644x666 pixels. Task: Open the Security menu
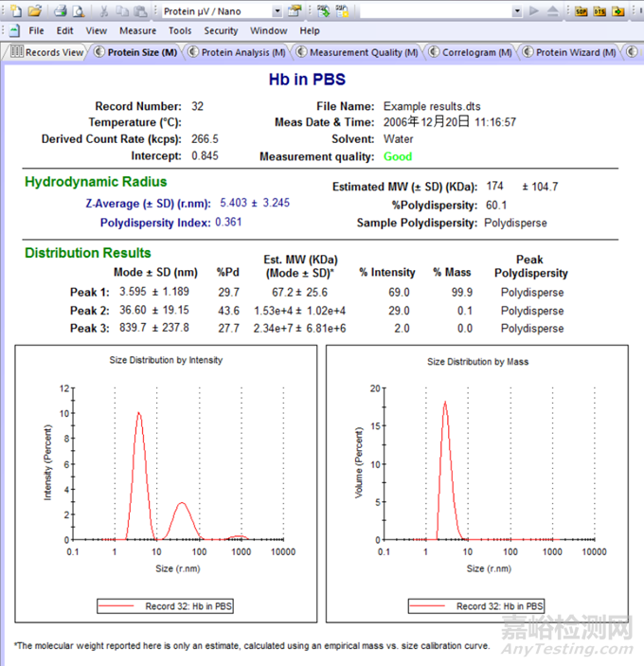point(221,30)
